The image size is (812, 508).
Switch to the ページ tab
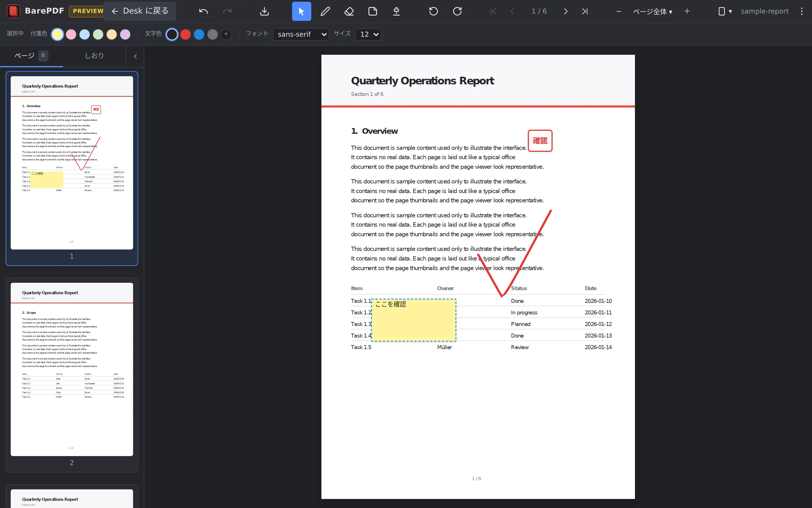tap(32, 56)
